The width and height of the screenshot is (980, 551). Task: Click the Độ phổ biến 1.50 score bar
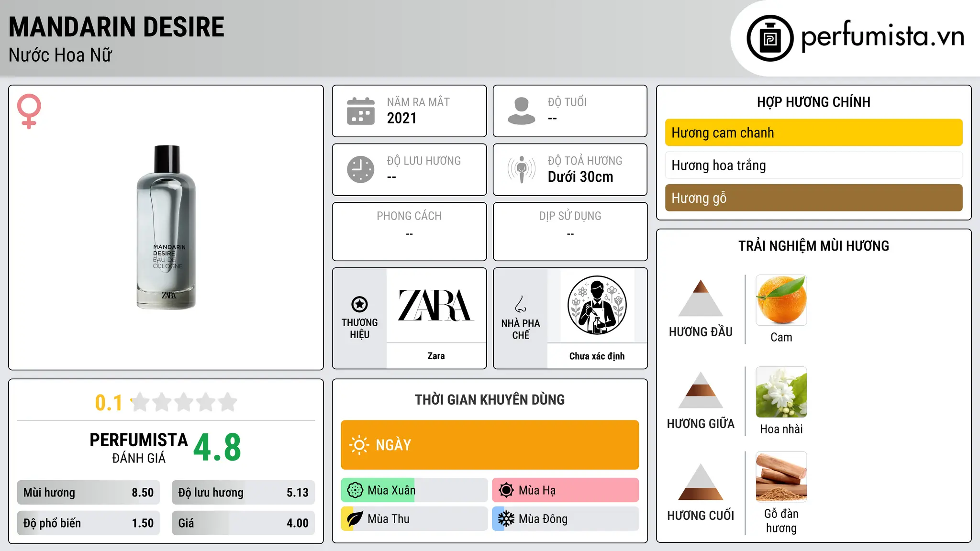pos(89,523)
